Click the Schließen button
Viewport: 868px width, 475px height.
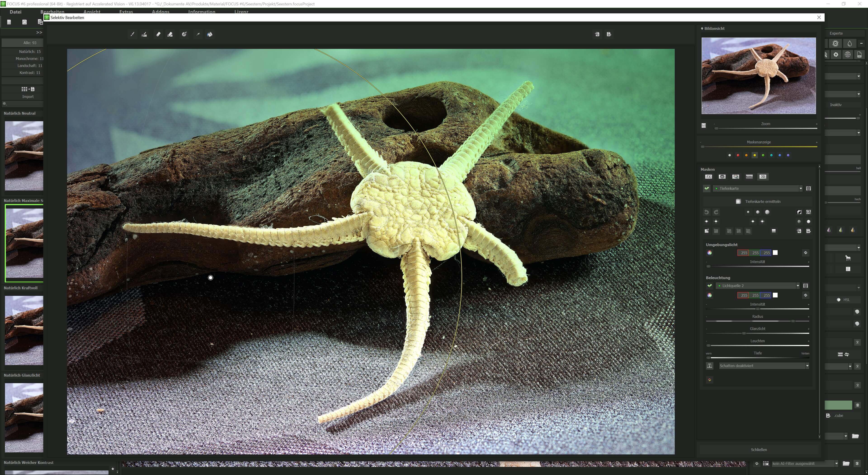[x=759, y=449]
